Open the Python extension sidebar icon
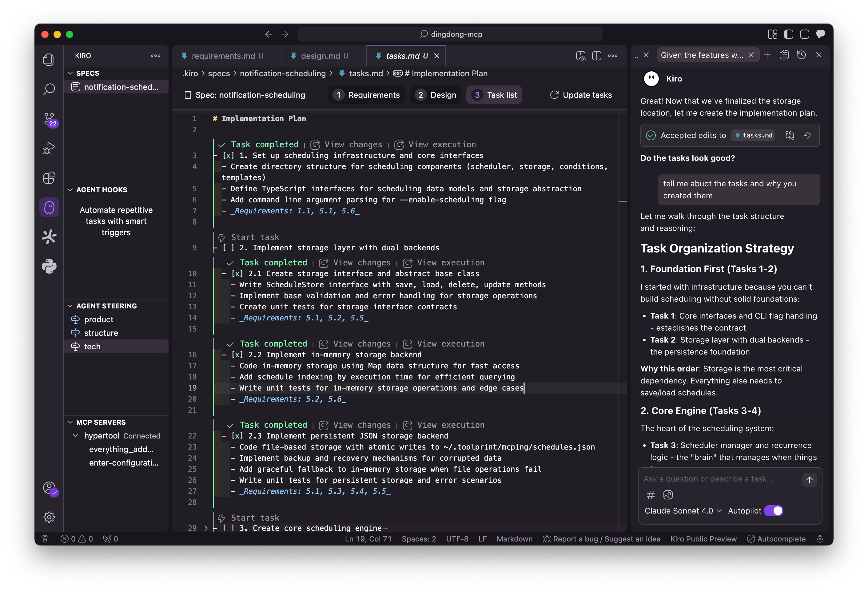This screenshot has height=591, width=868. [49, 266]
